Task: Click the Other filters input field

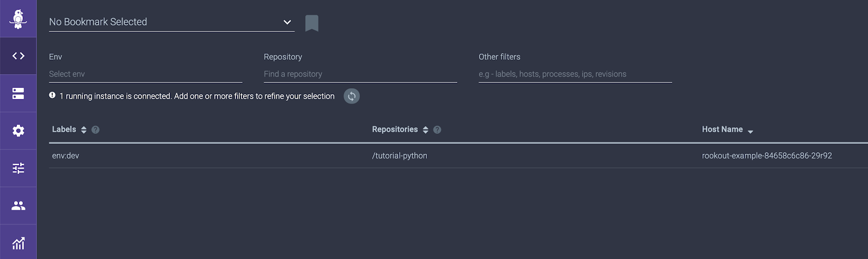Action: (x=575, y=74)
